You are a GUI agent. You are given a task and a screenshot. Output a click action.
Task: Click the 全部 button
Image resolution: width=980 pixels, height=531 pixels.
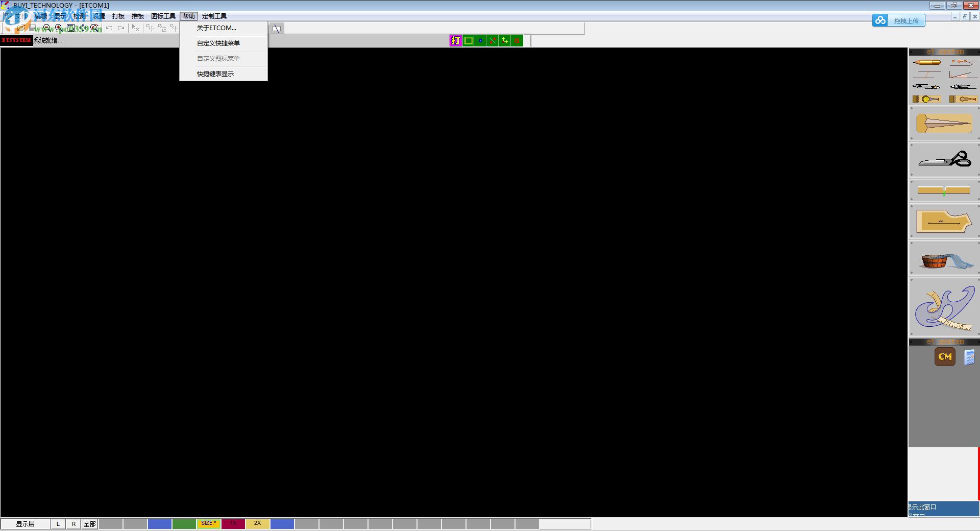(x=89, y=524)
